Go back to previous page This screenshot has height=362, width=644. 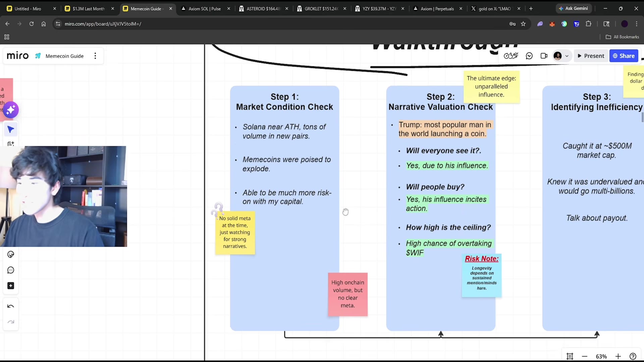point(7,24)
